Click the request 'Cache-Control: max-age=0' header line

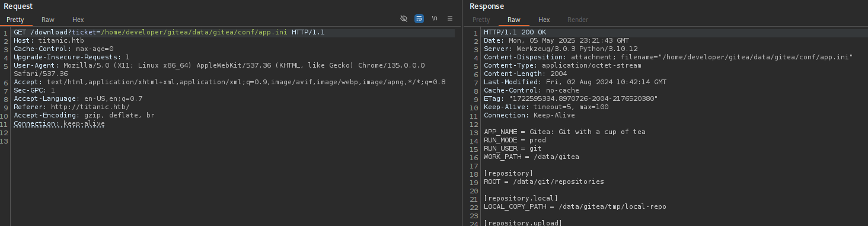[63, 49]
